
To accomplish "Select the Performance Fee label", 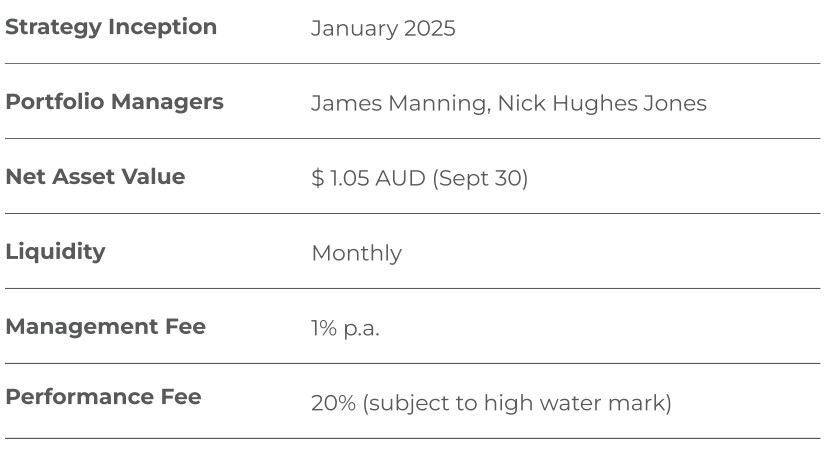I will [x=103, y=397].
